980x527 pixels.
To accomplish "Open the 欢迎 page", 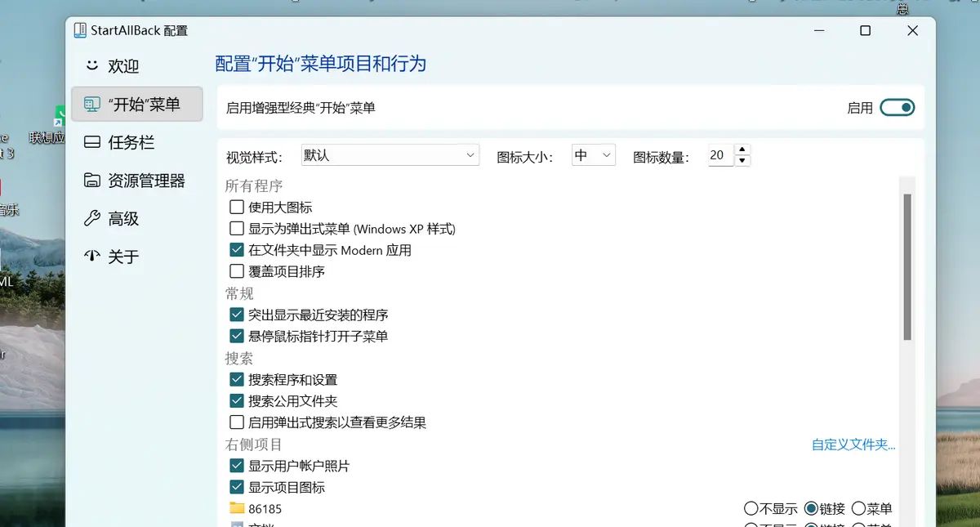I will click(x=137, y=66).
